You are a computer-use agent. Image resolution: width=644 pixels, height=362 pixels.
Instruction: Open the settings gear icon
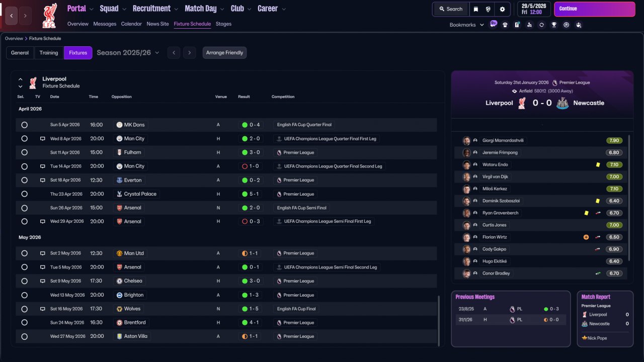tap(502, 9)
